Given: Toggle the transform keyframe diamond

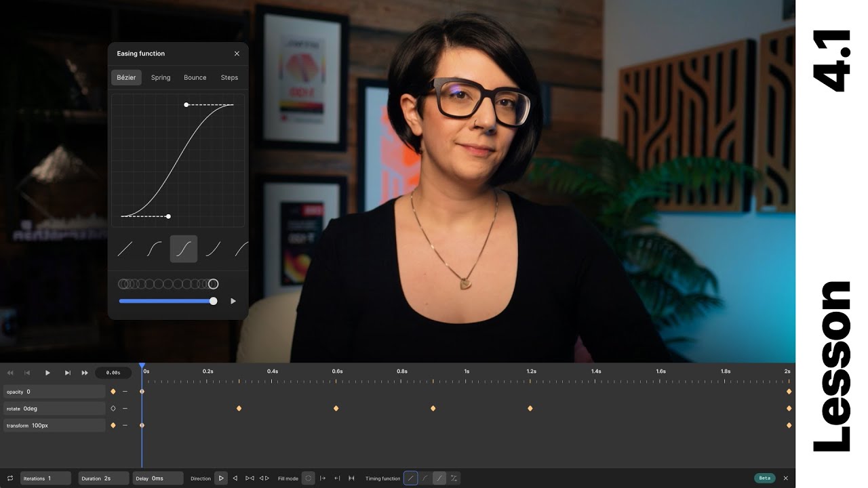Looking at the screenshot, I should pos(113,425).
